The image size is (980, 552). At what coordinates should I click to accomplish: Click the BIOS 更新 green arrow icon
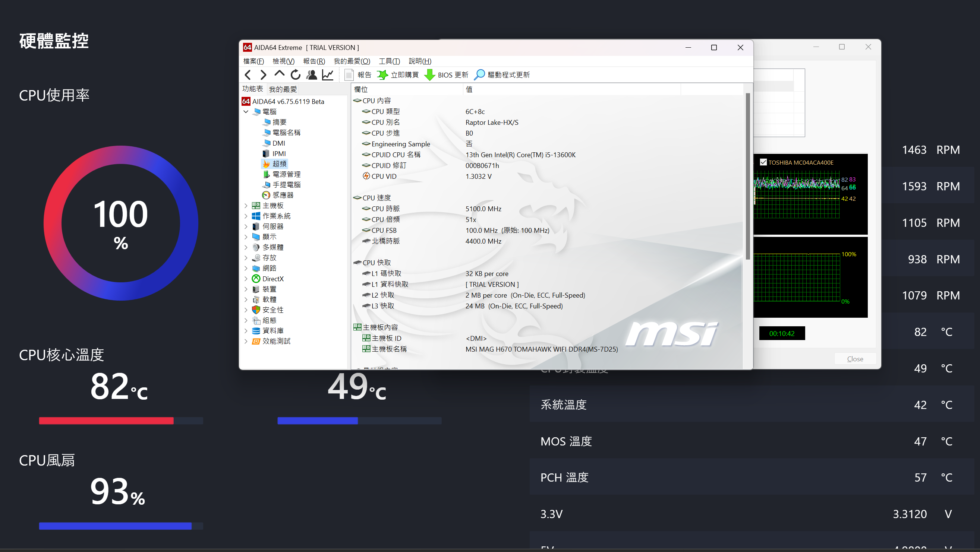429,75
